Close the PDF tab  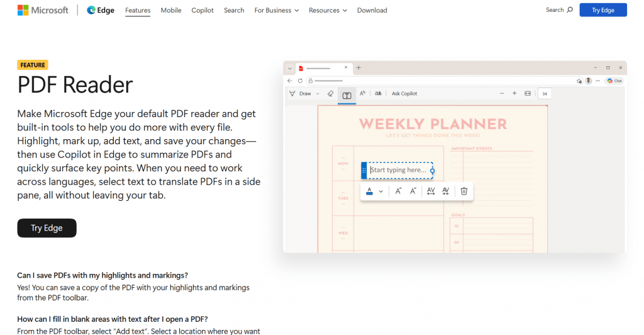346,67
